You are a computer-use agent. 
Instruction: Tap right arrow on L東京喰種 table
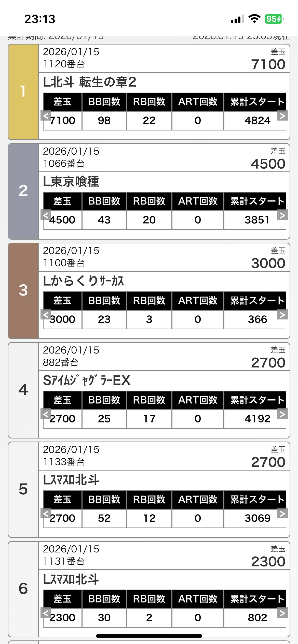tap(282, 215)
